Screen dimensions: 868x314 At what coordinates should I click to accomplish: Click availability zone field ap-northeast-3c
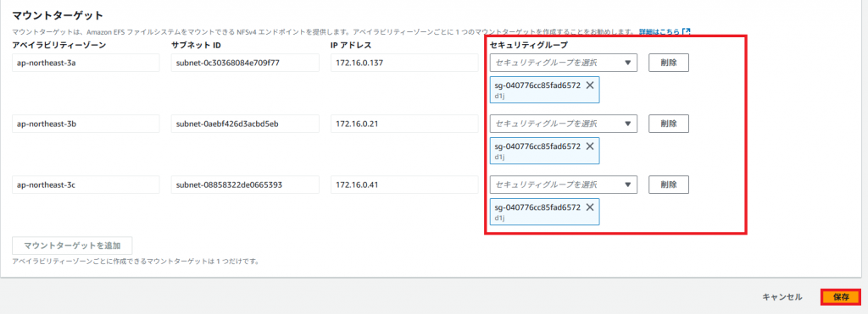pyautogui.click(x=86, y=185)
